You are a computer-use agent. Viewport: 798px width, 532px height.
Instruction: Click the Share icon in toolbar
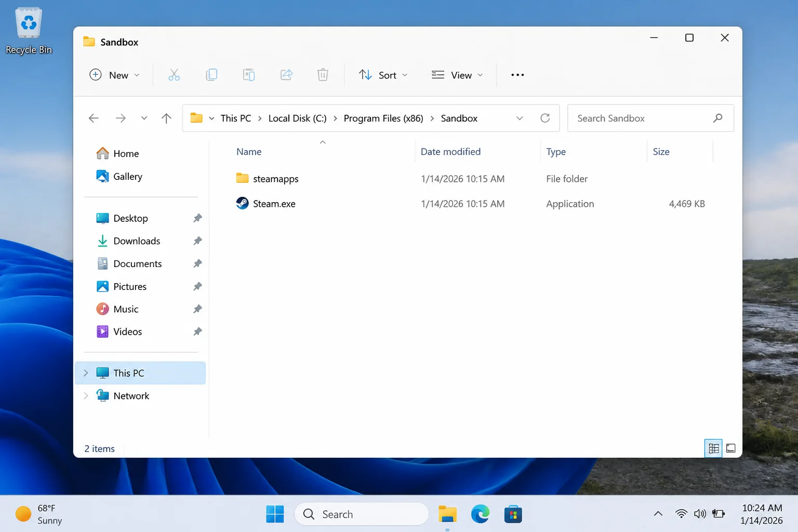[286, 75]
